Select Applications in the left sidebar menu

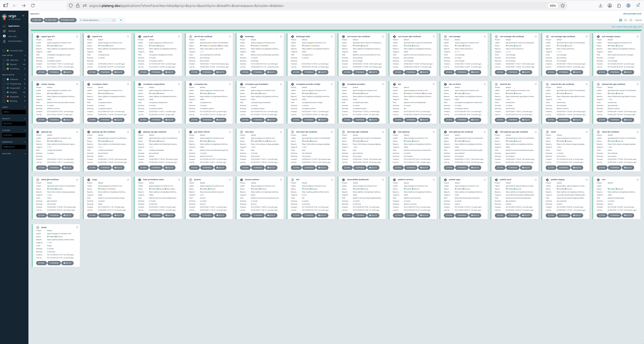(14, 26)
